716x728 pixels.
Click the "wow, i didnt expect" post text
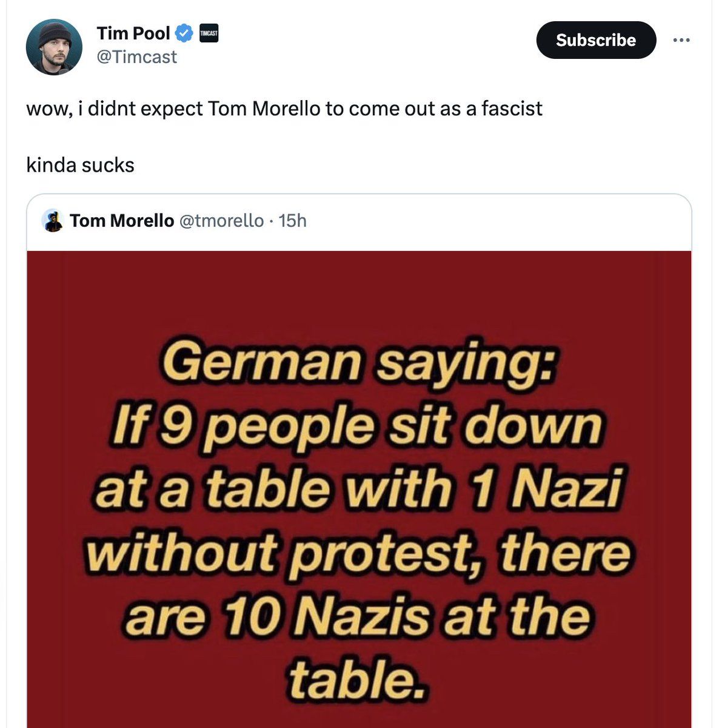point(284,109)
